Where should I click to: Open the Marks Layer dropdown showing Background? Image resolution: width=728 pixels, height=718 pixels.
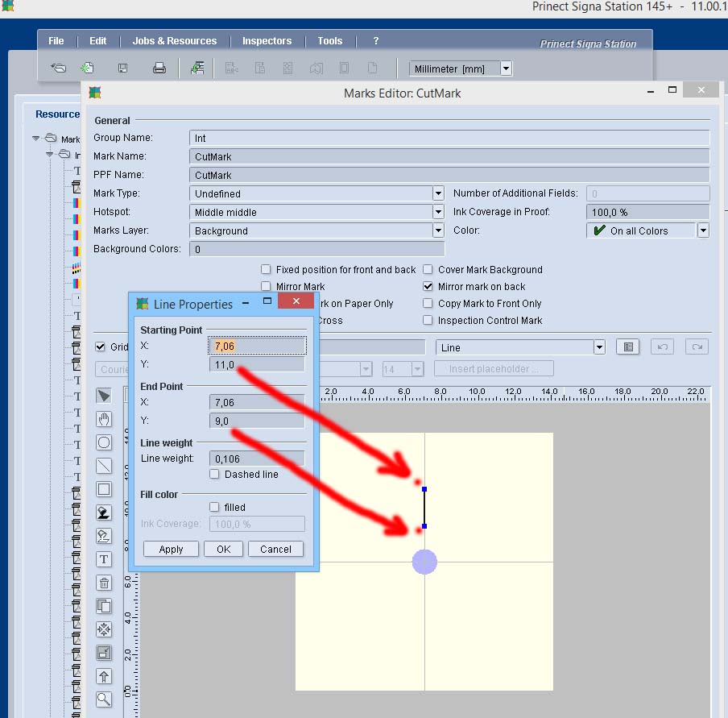tap(438, 230)
